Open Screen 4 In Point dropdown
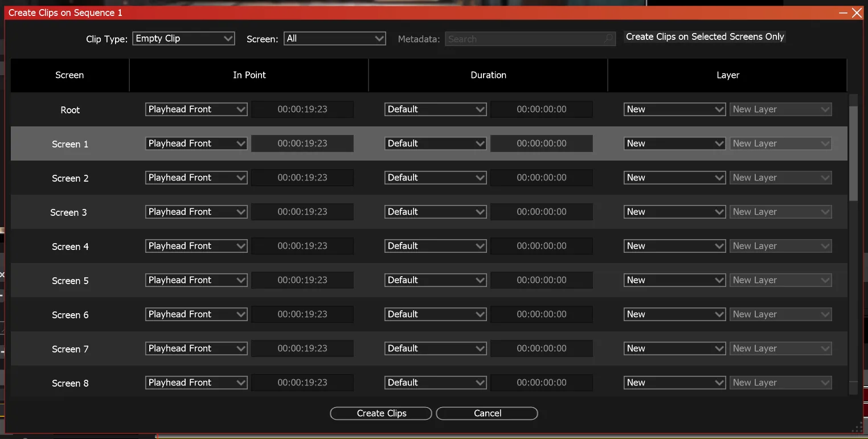Image resolution: width=868 pixels, height=439 pixels. (196, 246)
